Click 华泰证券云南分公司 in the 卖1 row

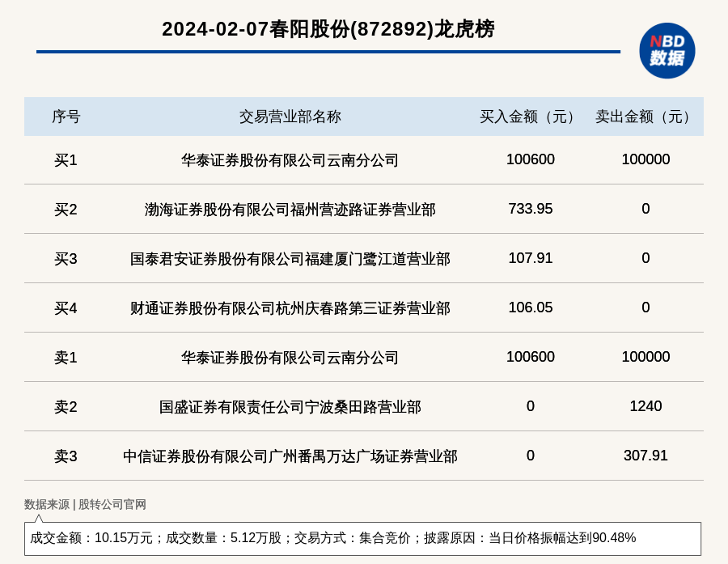point(290,358)
